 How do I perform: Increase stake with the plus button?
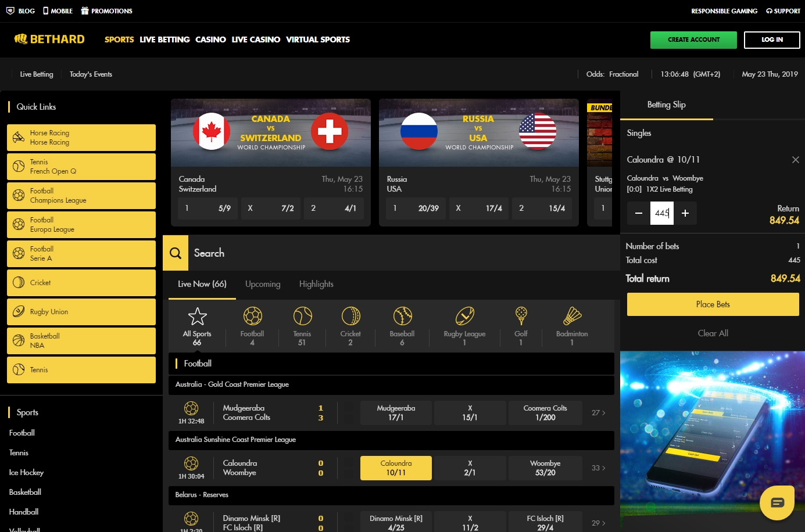685,213
